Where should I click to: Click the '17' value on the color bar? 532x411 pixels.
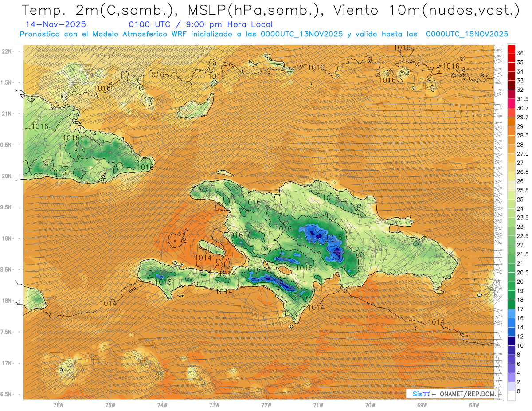520,309
